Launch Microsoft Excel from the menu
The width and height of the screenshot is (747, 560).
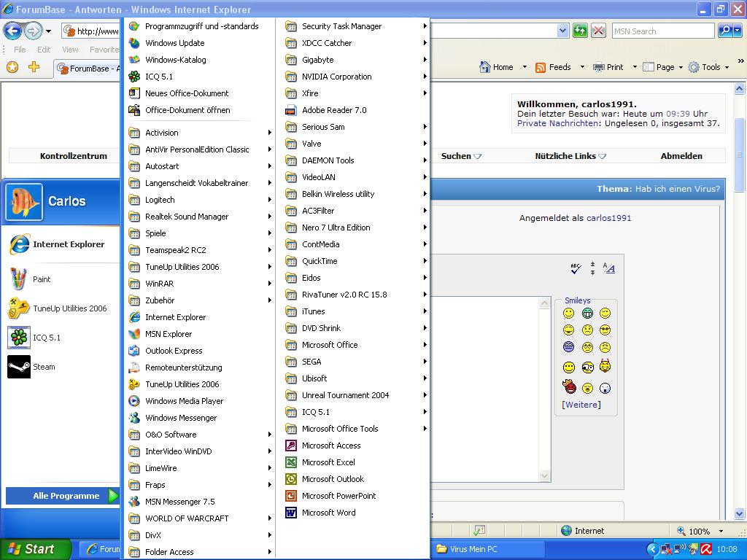coord(352,462)
